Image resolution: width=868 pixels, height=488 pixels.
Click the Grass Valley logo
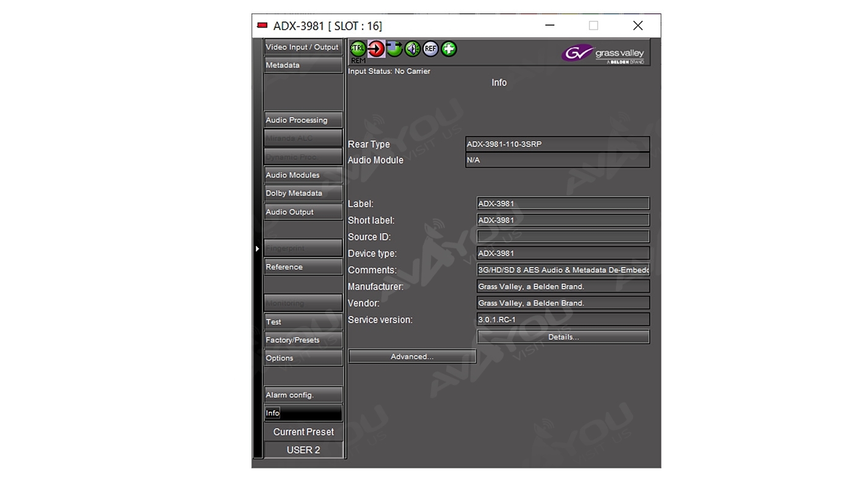[603, 54]
